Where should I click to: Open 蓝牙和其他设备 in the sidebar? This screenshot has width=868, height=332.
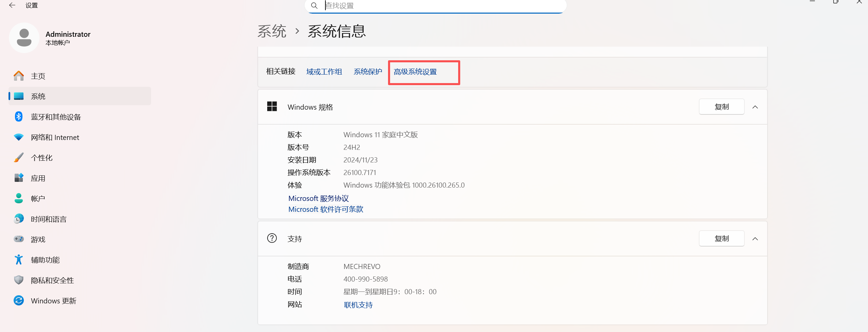pos(80,117)
